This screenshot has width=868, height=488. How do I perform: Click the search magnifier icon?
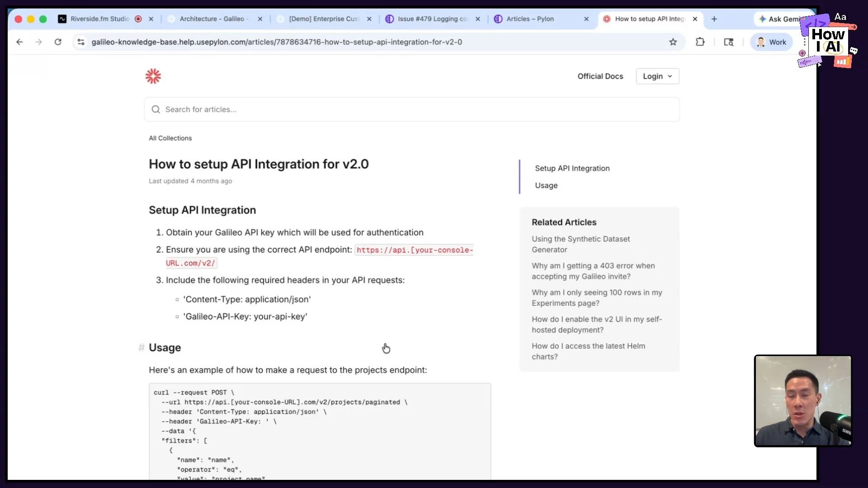pos(156,109)
